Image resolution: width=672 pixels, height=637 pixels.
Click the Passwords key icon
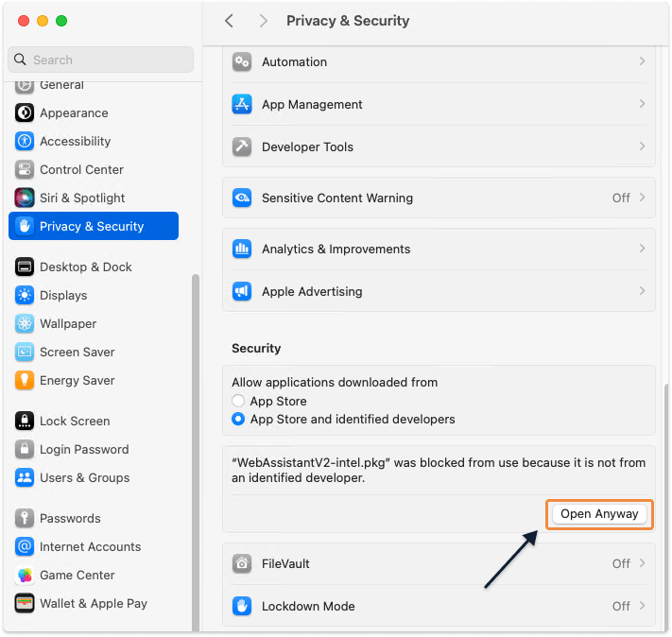[x=25, y=518]
